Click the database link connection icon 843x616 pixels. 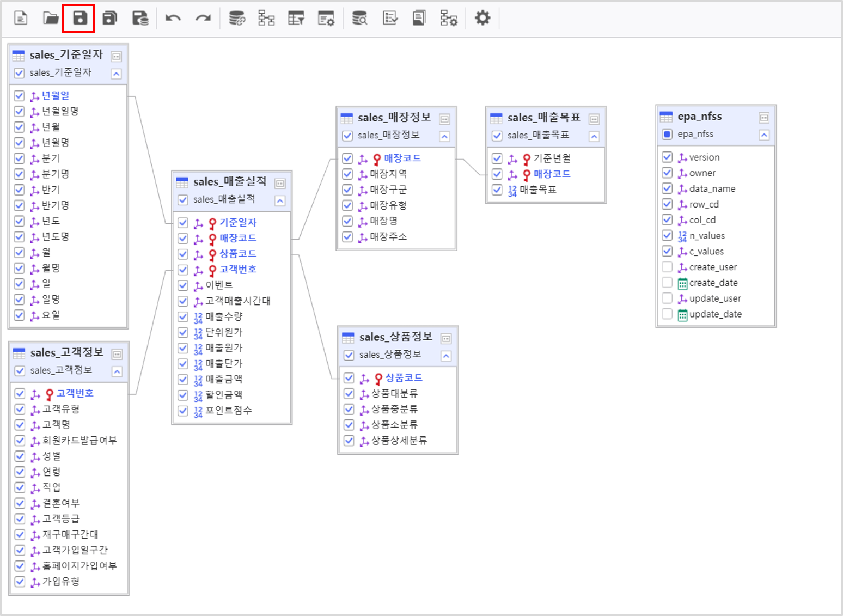237,18
